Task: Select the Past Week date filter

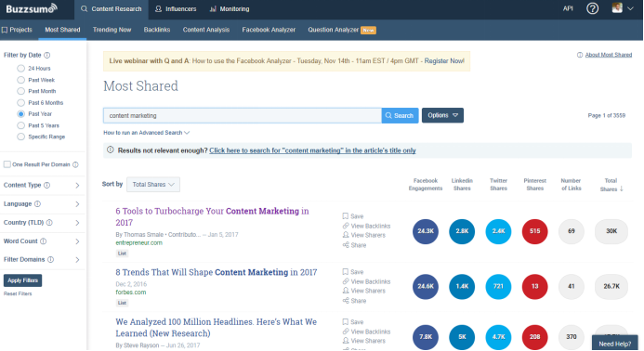Action: (21, 80)
